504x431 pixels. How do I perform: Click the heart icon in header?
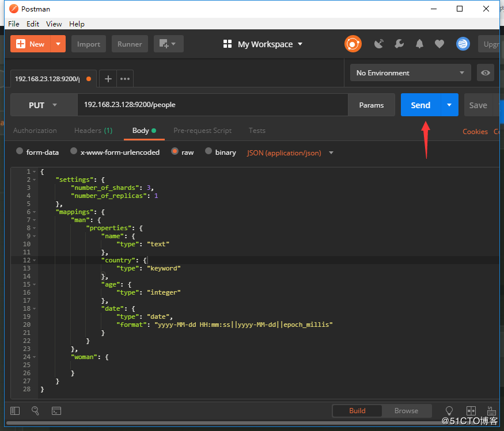pos(439,44)
